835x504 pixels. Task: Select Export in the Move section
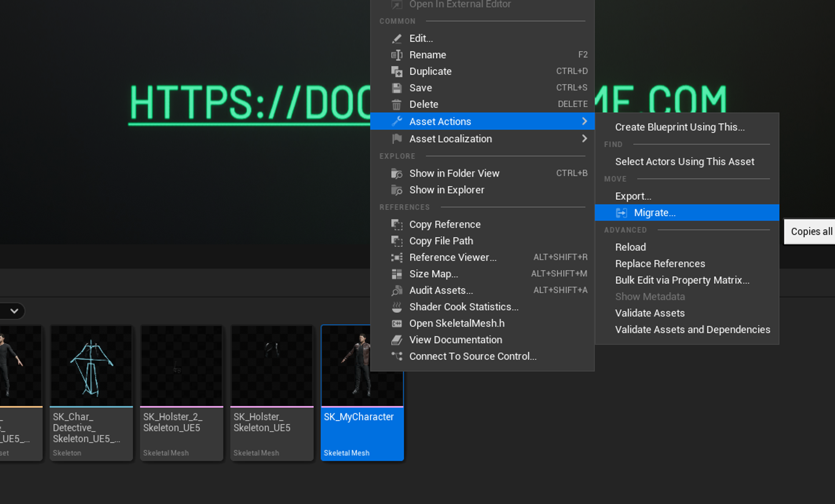pyautogui.click(x=633, y=196)
